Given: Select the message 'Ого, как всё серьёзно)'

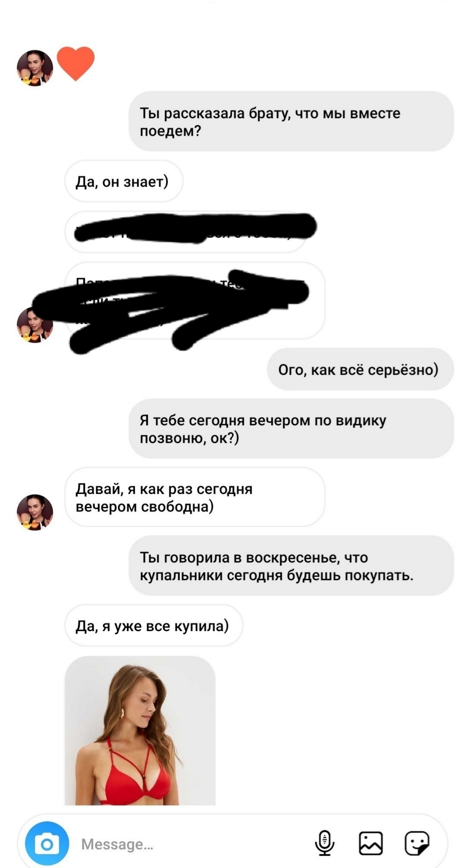Looking at the screenshot, I should click(360, 369).
